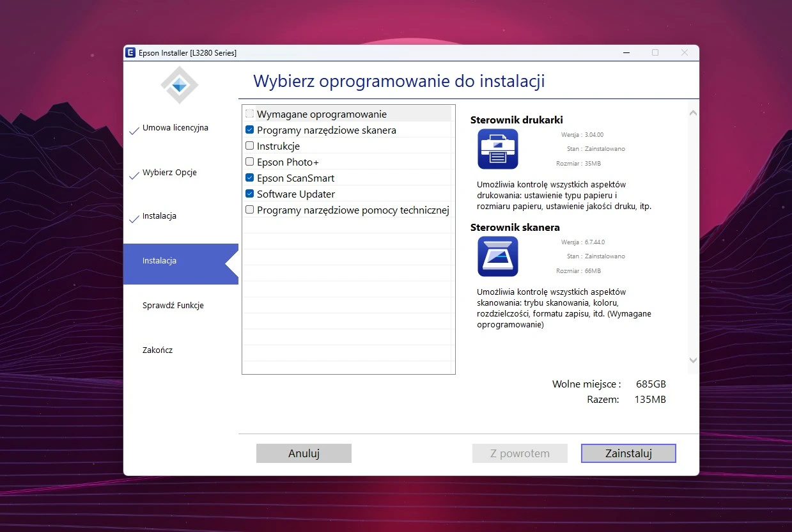Select the Zakończ step

157,350
